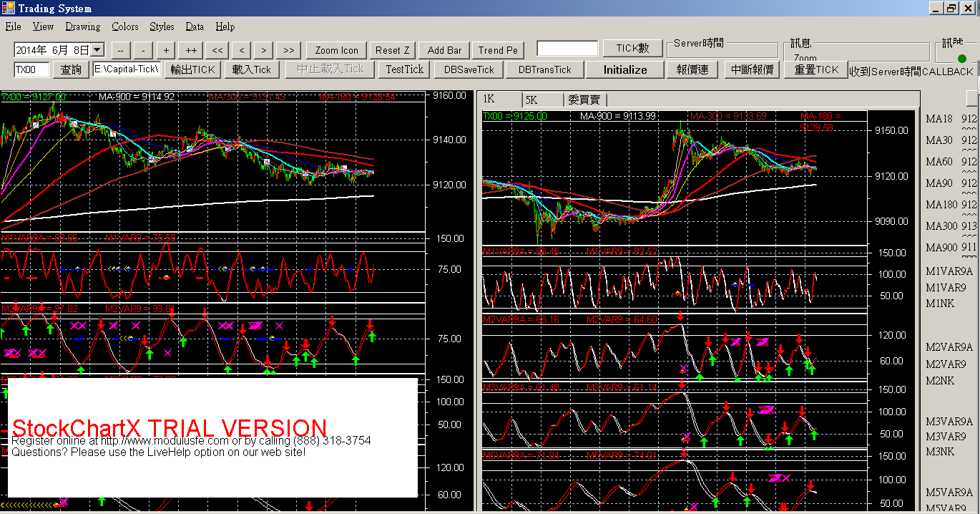Click the Zoom Icon button
This screenshot has height=514, width=980.
pos(336,50)
